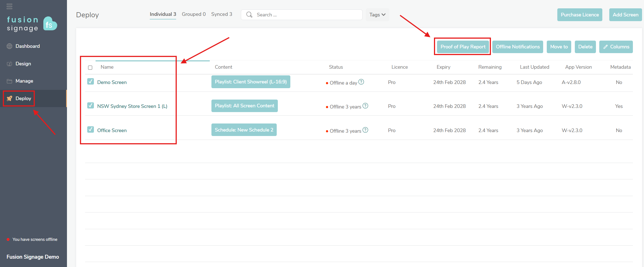Click Playlist: All Screen Content button
Image resolution: width=644 pixels, height=267 pixels.
244,106
